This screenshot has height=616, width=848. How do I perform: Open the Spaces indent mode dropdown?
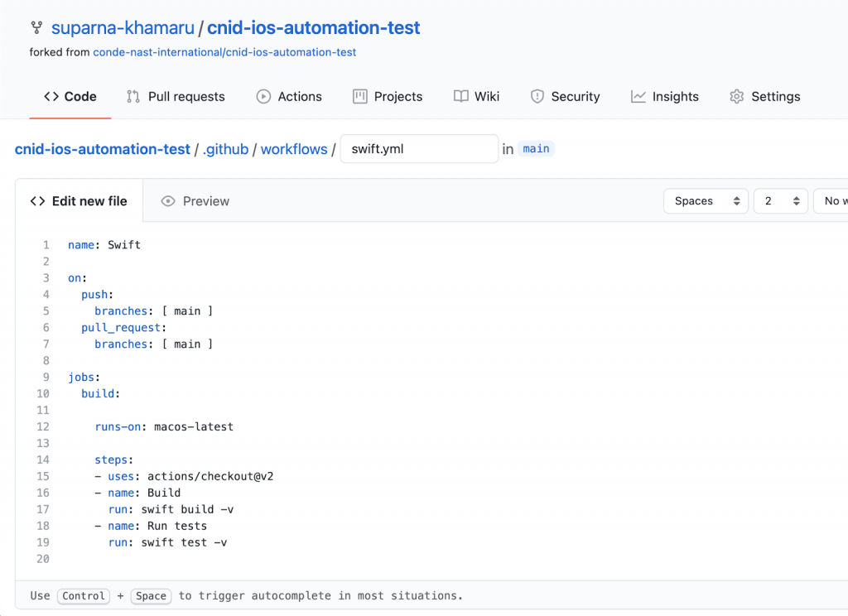[706, 201]
